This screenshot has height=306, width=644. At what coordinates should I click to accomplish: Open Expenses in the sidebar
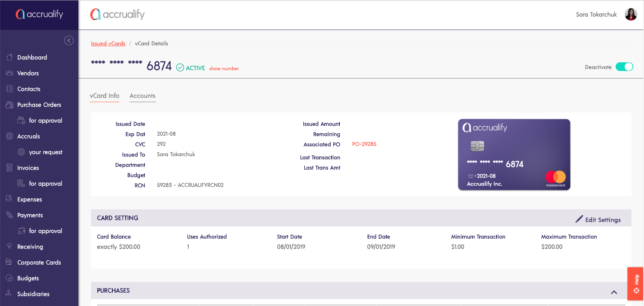[30, 199]
